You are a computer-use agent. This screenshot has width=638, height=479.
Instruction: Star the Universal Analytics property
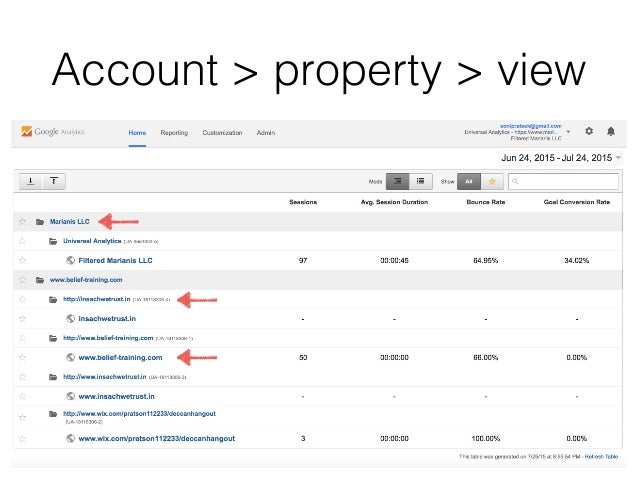tap(22, 241)
